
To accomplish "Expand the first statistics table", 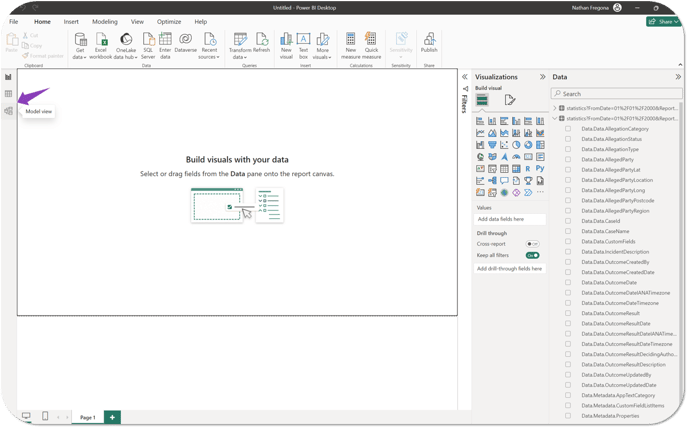I will click(555, 108).
